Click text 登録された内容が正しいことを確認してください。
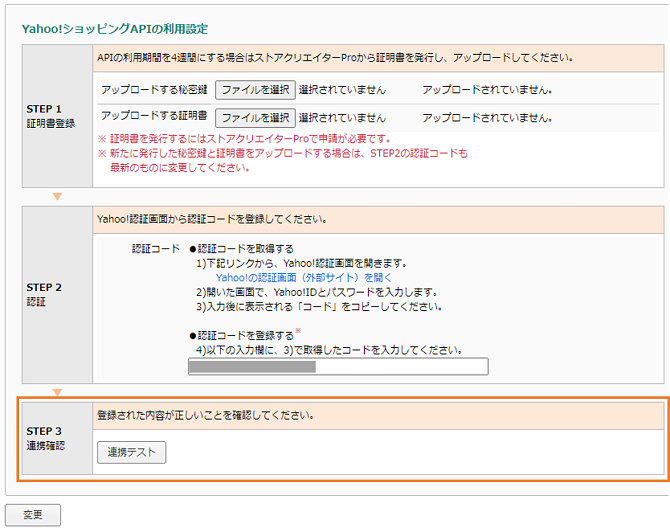 click(206, 415)
